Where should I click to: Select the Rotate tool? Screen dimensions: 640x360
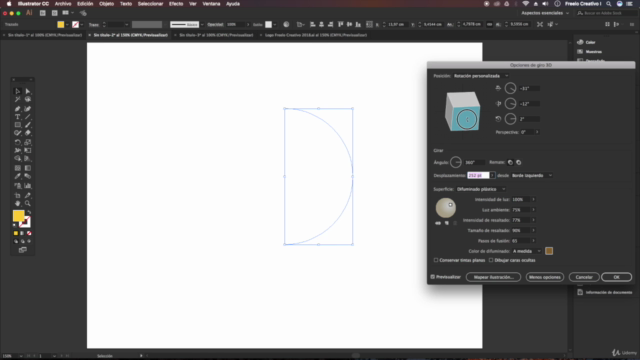click(18, 142)
